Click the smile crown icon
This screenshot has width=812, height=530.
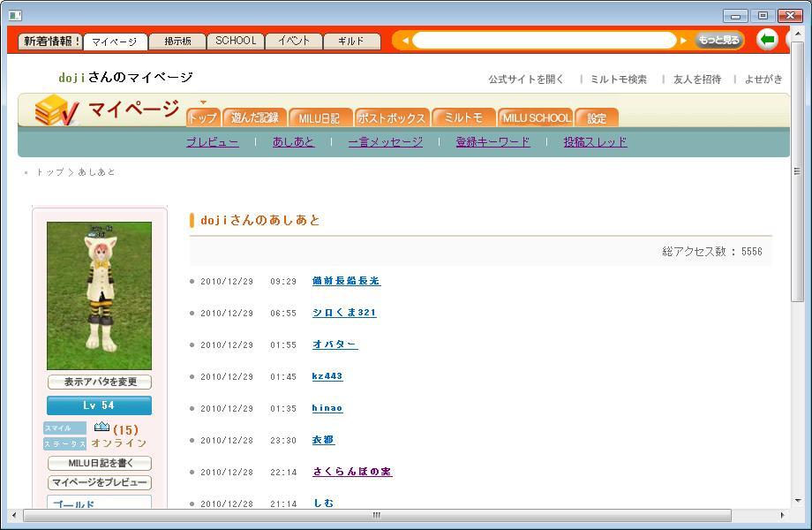tap(101, 428)
